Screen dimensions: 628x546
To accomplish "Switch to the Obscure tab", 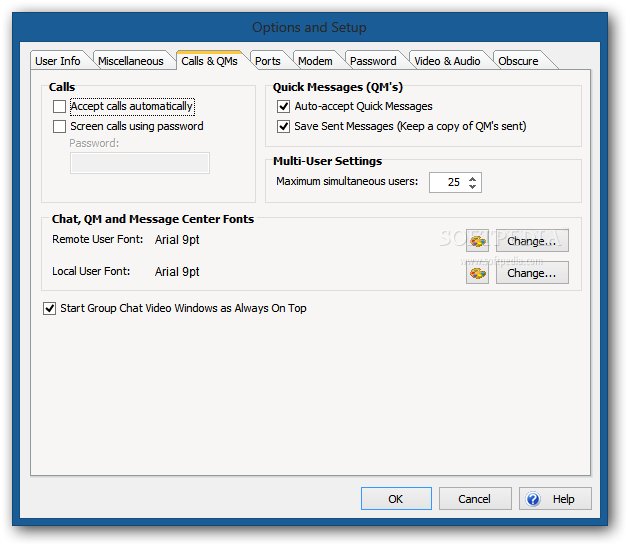I will (x=518, y=61).
